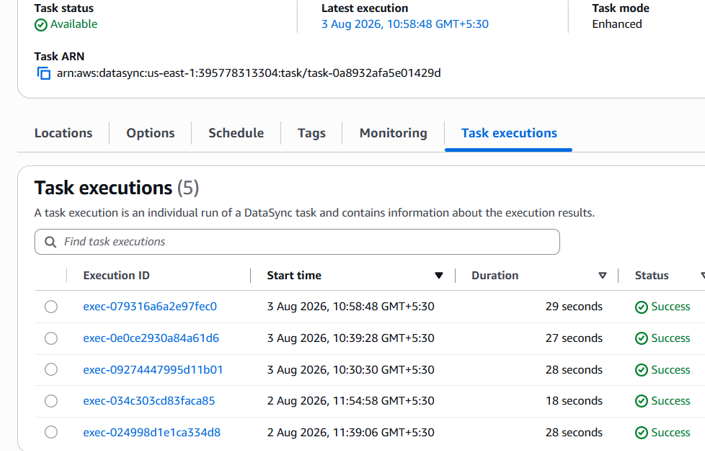
Task: Click the Enhanced task mode value
Action: 617,24
